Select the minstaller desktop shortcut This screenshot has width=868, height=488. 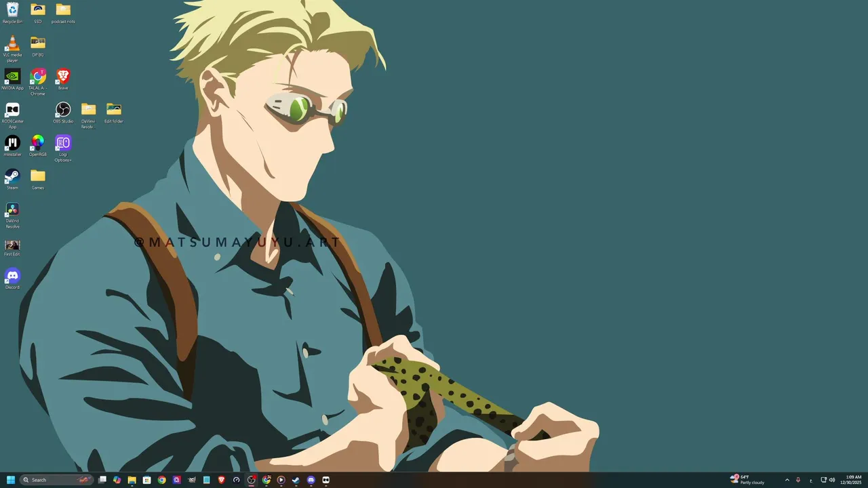[x=12, y=146]
